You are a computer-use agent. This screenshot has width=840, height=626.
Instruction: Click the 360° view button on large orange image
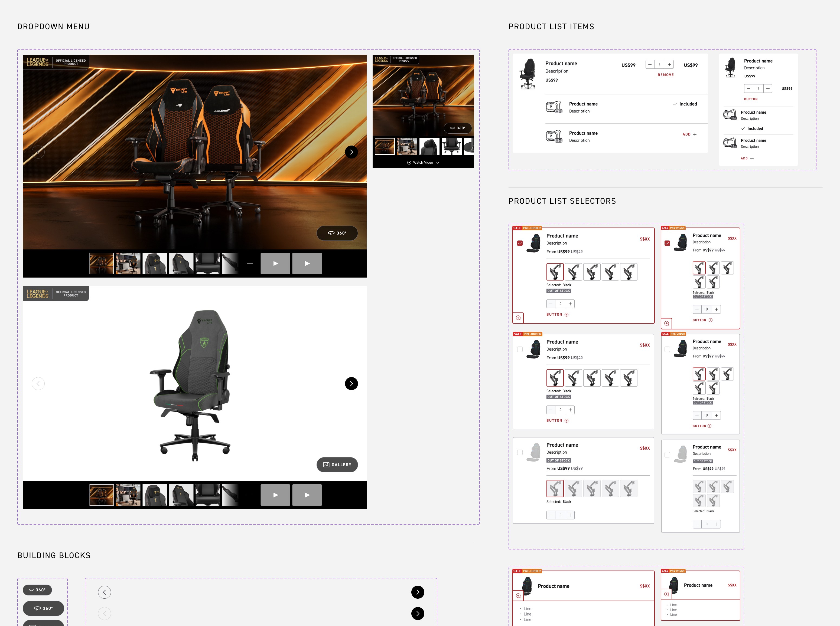click(337, 233)
